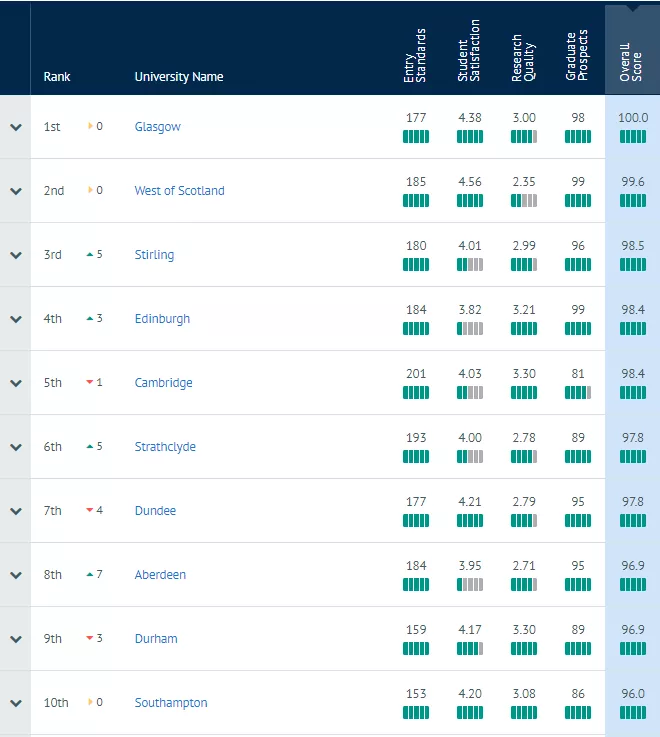
Task: Expand the Aberdeen row chevron
Action: pyautogui.click(x=16, y=574)
